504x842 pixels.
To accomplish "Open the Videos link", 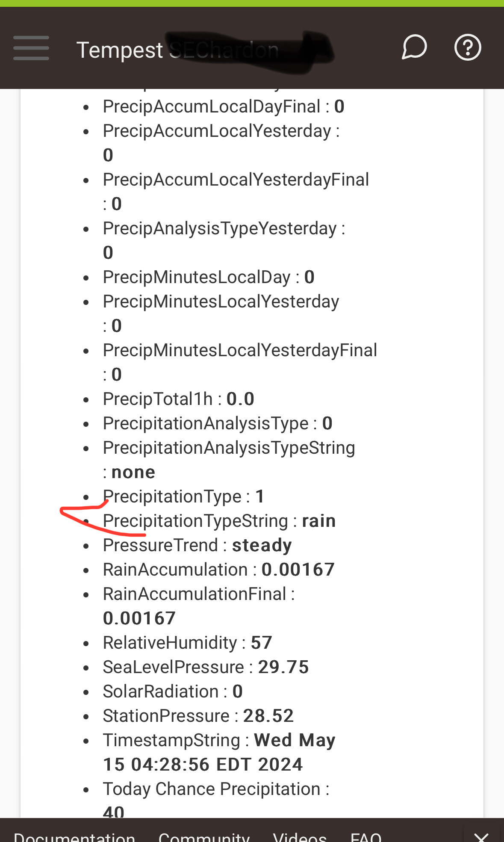I will [300, 836].
